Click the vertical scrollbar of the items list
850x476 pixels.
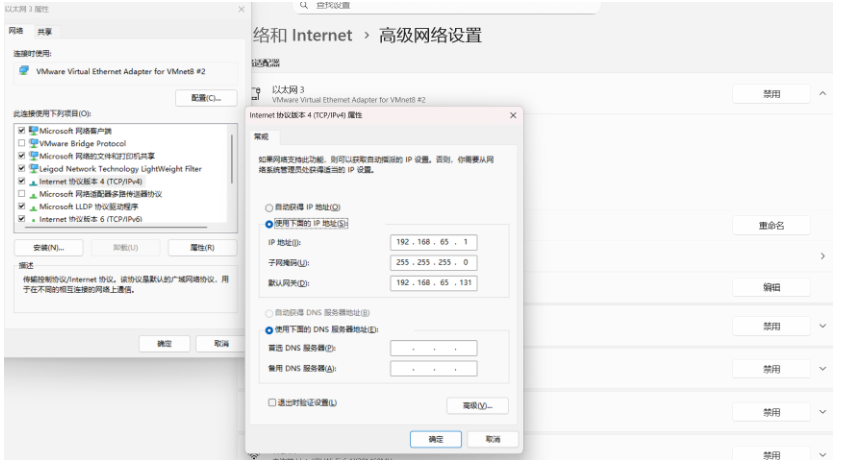coord(231,159)
